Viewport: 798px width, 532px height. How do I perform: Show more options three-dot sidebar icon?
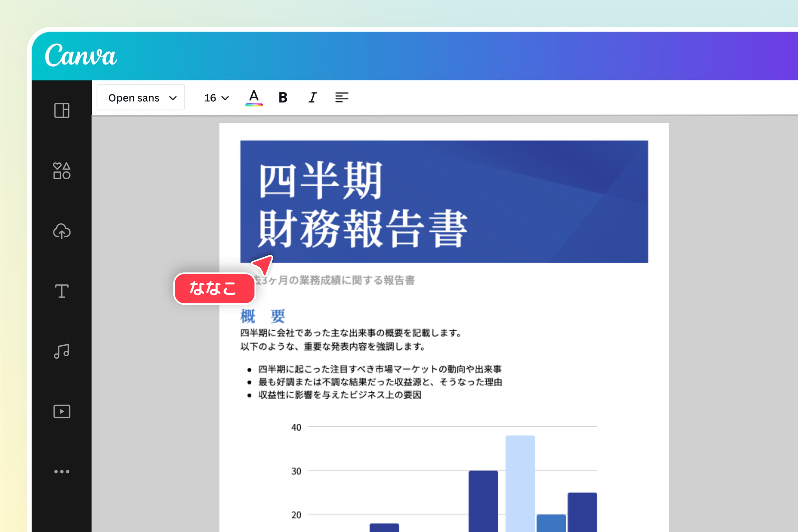[x=62, y=472]
